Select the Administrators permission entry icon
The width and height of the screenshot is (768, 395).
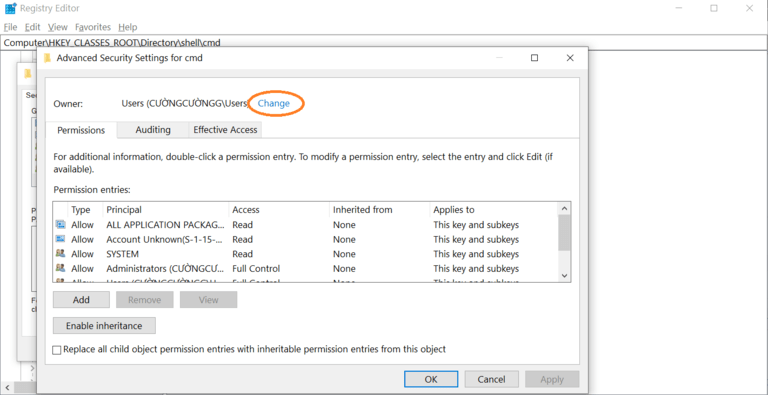pos(61,269)
